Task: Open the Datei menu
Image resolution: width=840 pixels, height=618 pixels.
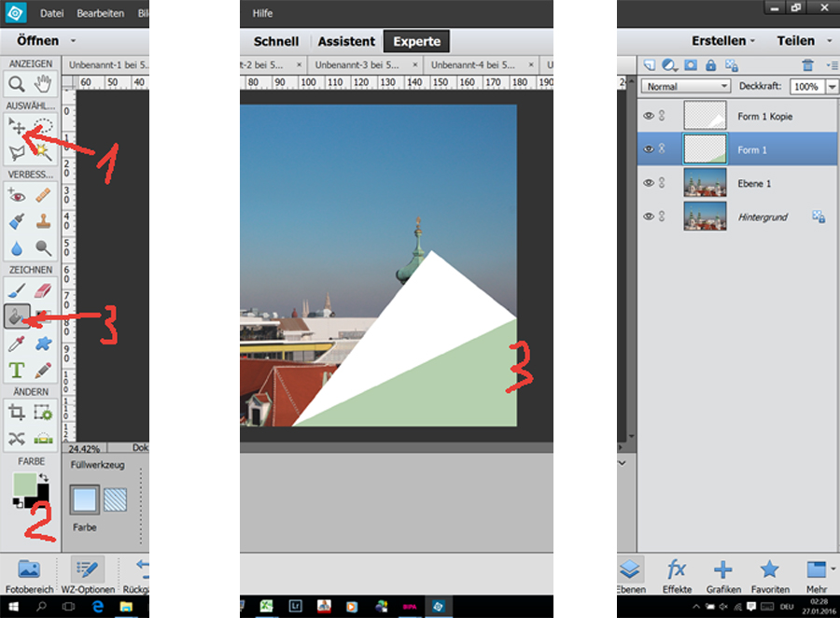Action: [x=52, y=13]
